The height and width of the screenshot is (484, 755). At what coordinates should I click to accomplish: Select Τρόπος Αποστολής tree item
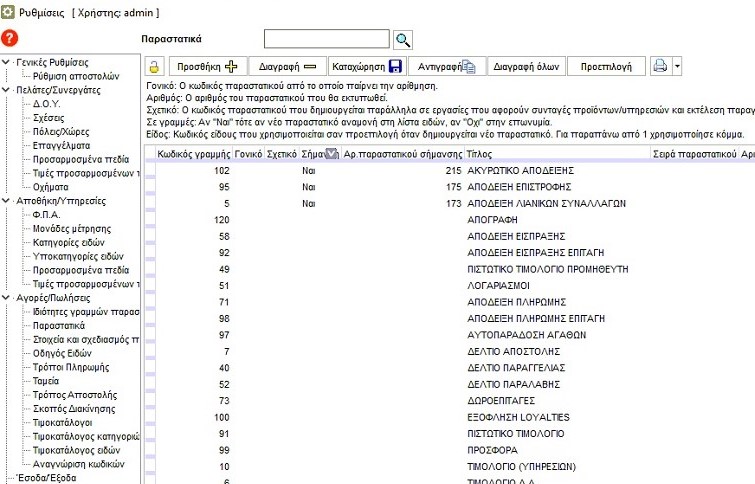tap(75, 395)
